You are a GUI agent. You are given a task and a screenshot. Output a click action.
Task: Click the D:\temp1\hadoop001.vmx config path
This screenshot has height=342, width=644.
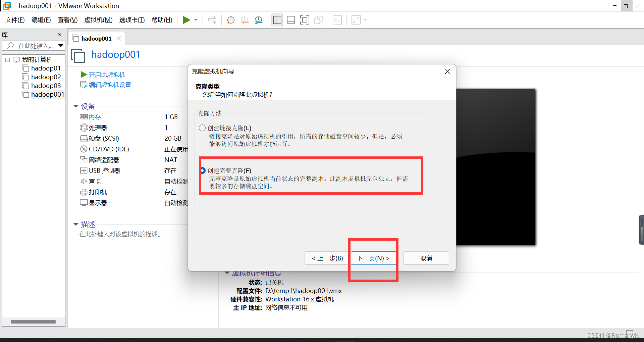coord(304,291)
